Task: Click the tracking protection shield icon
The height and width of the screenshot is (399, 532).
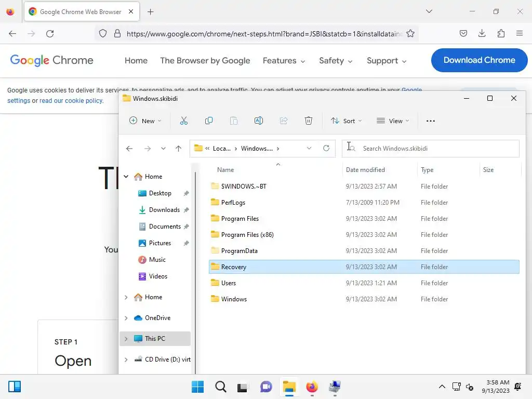Action: 103,34
